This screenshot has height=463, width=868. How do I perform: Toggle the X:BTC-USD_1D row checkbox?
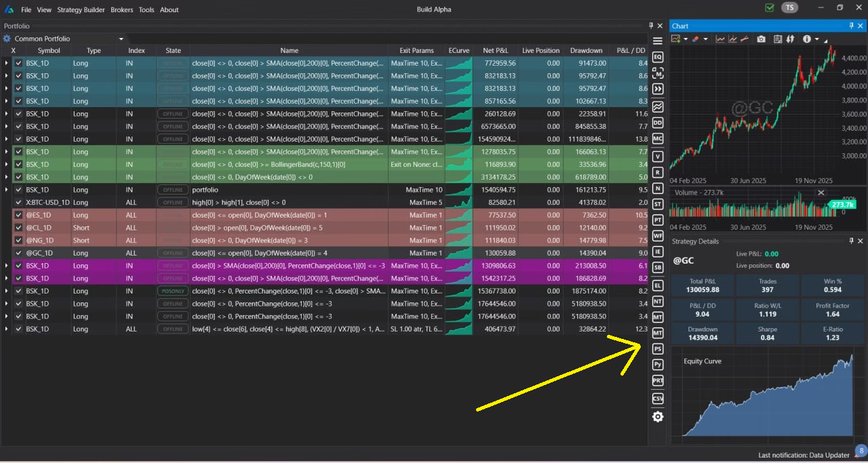[x=19, y=202]
